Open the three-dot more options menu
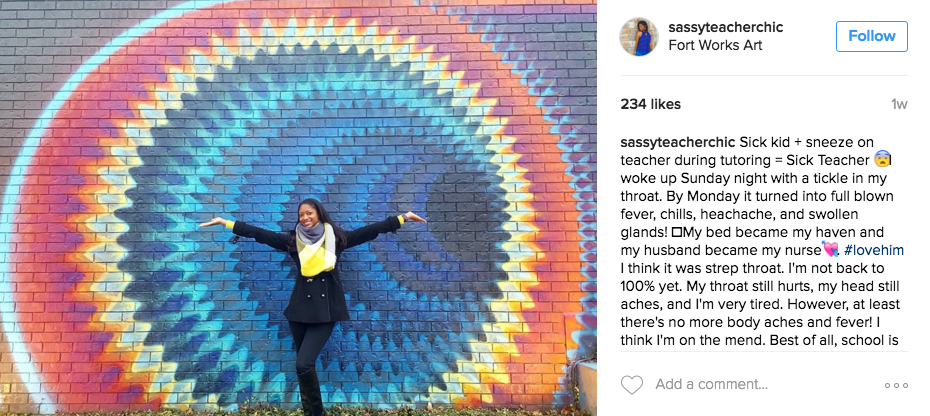The height and width of the screenshot is (416, 930). (896, 385)
